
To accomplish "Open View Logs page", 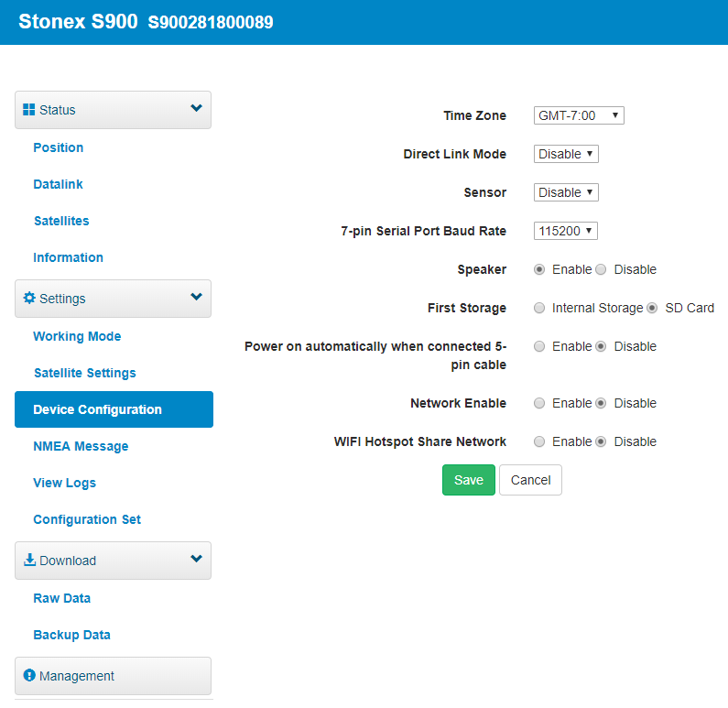I will pos(64,484).
